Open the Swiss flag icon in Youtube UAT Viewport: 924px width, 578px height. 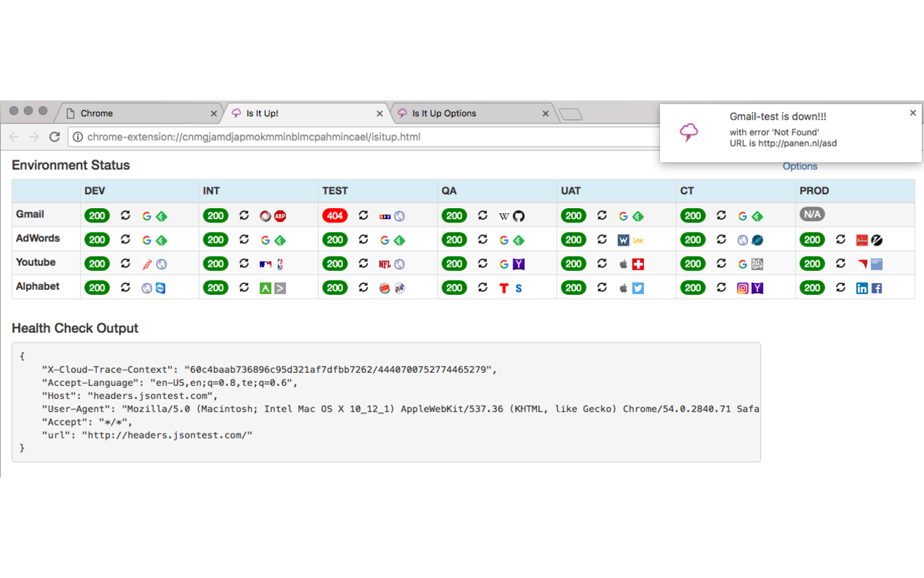click(x=638, y=264)
